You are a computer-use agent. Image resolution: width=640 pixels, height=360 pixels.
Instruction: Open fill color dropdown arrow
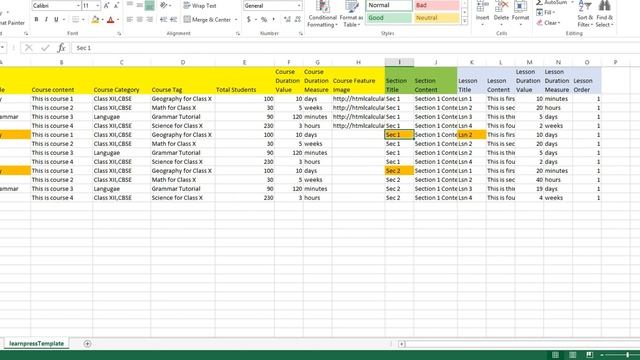click(x=102, y=20)
